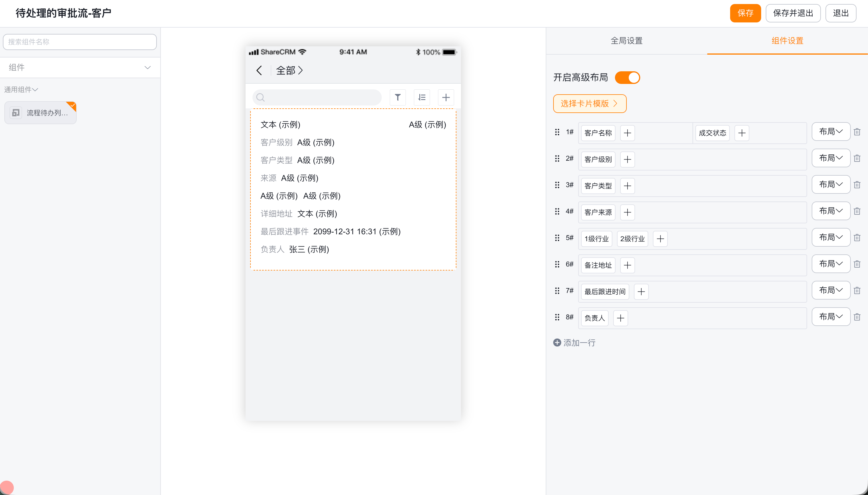Select the 备注地址 field tag in row 6#
The width and height of the screenshot is (868, 495).
(x=598, y=265)
